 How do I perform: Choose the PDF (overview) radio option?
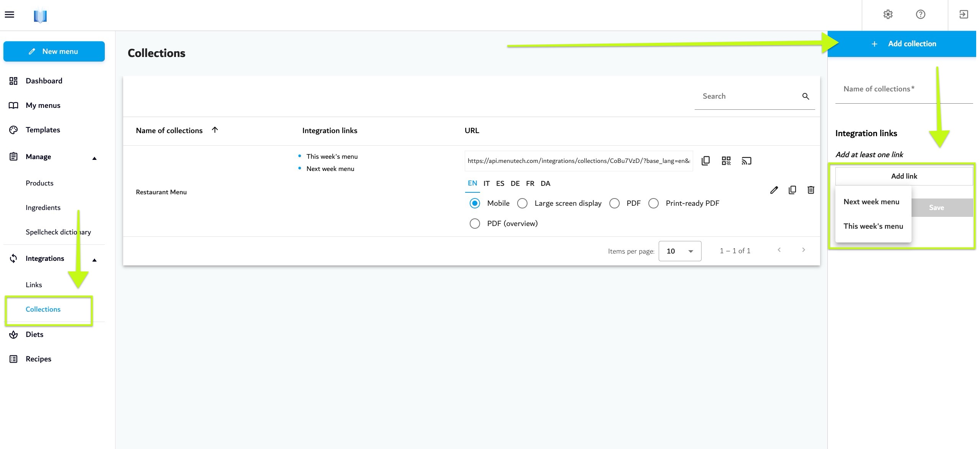point(475,223)
